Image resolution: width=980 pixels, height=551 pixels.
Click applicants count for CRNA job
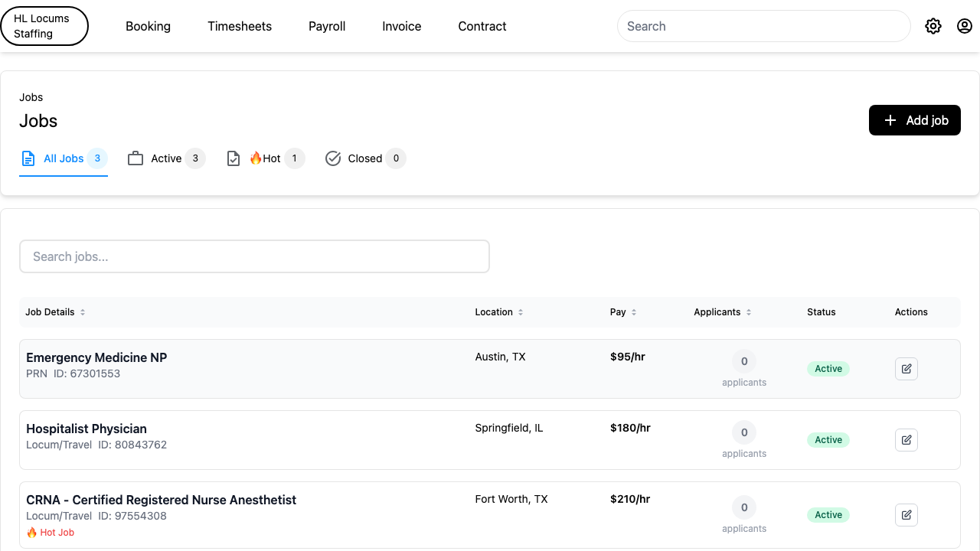tap(744, 507)
